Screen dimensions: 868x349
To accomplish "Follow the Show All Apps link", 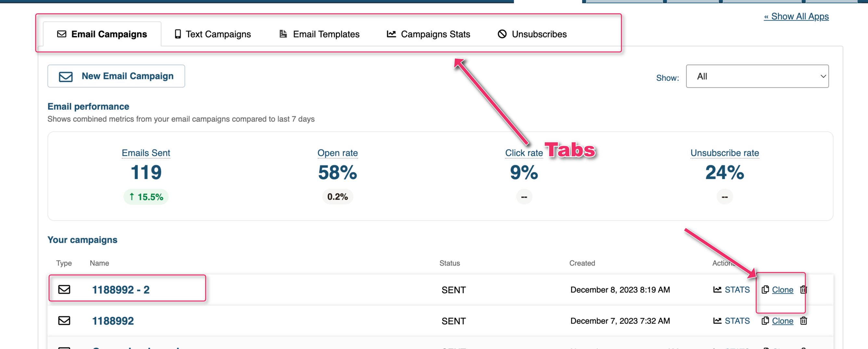I will [796, 16].
